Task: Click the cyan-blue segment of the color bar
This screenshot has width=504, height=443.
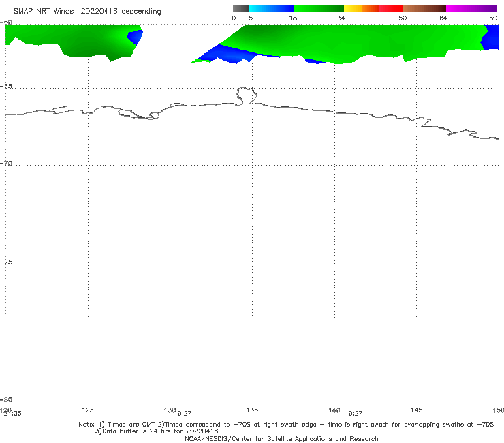Action: 272,8
